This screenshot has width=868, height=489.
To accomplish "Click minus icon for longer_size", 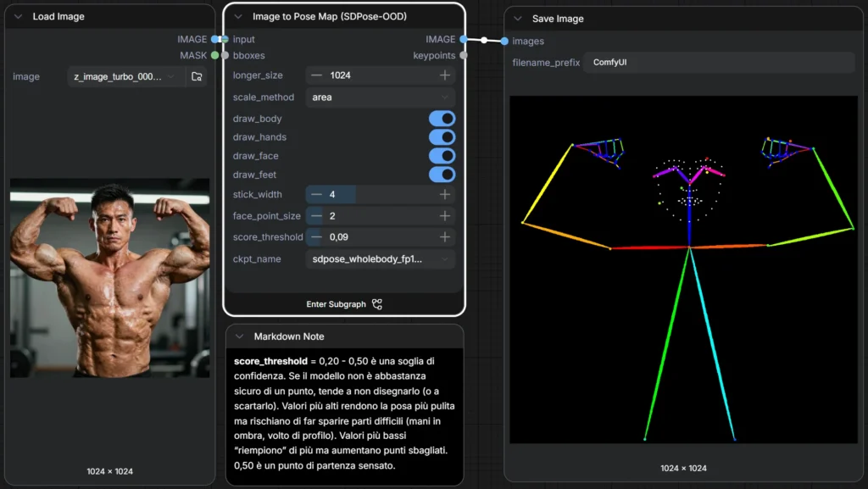I will [x=316, y=75].
